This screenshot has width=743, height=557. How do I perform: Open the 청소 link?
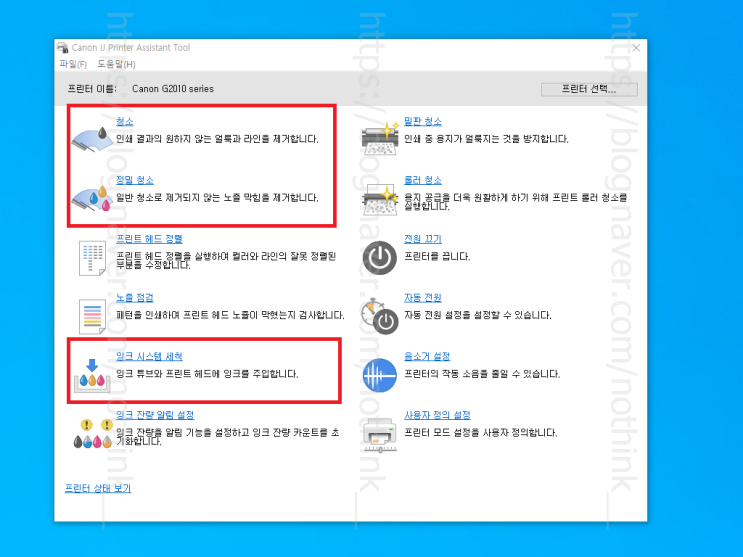(x=125, y=121)
